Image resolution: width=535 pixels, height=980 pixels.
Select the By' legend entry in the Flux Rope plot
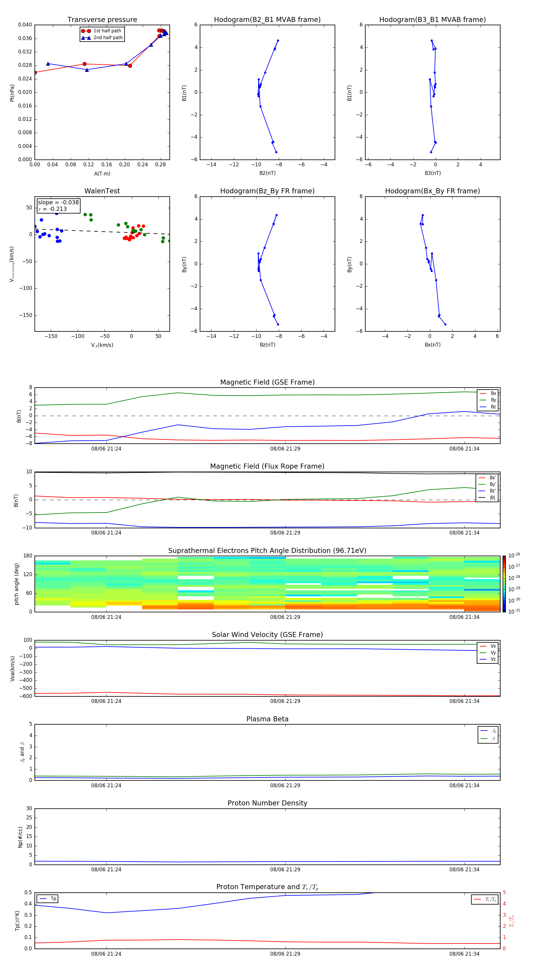point(487,484)
